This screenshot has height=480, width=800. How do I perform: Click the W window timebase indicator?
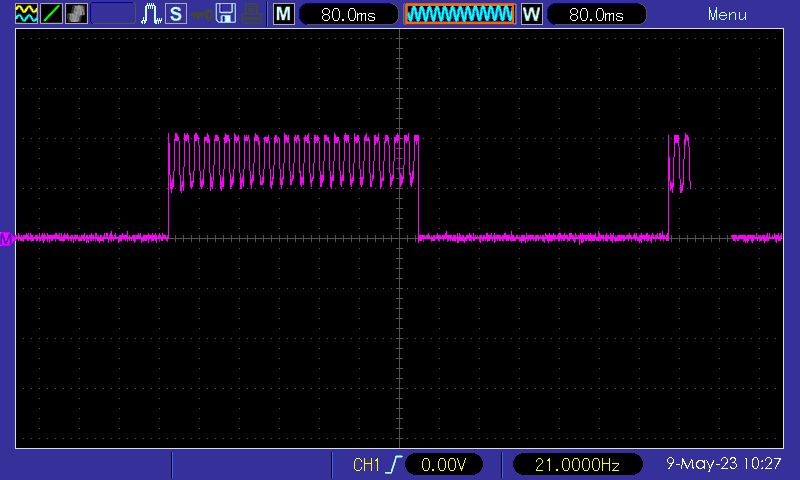532,14
